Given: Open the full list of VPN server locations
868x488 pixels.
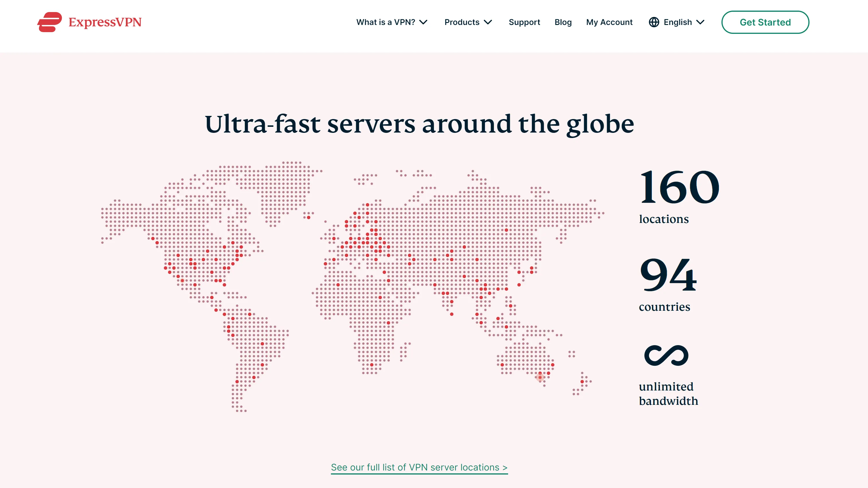Looking at the screenshot, I should coord(420,467).
